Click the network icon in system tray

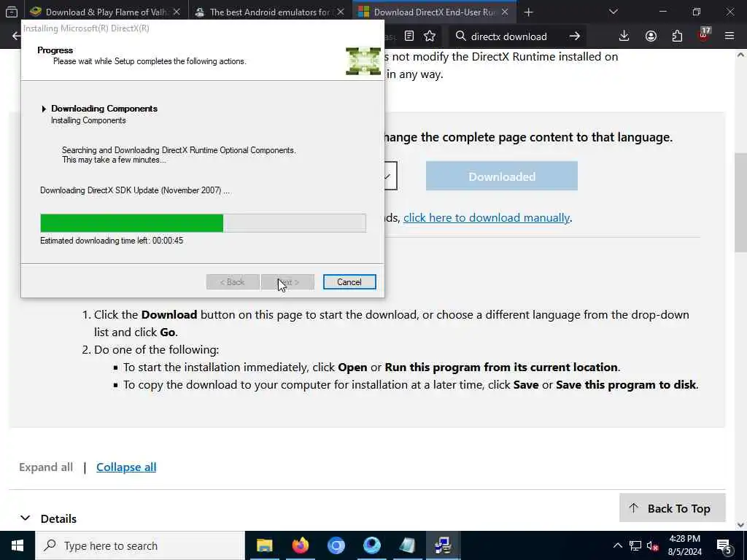click(x=635, y=545)
